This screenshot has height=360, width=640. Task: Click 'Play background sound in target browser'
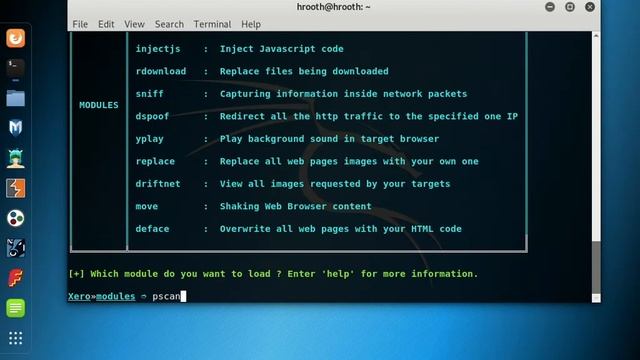(x=329, y=139)
